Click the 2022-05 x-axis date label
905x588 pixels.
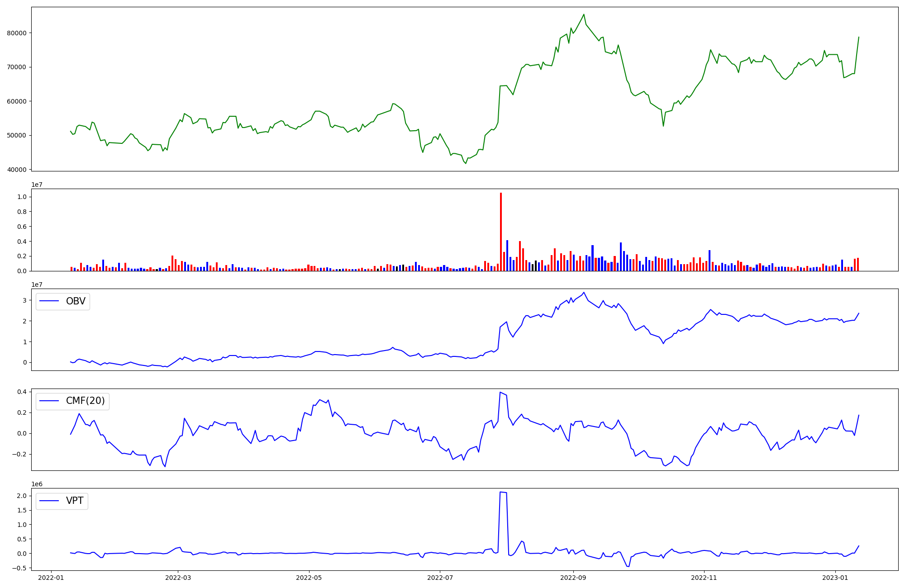[309, 578]
